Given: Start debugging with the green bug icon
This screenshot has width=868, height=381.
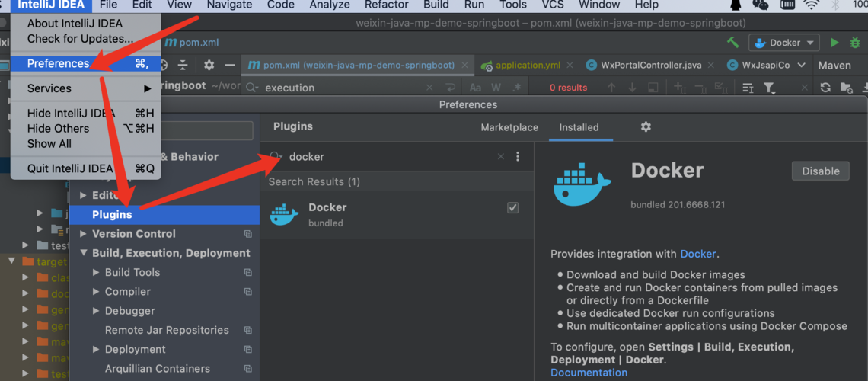Looking at the screenshot, I should 855,43.
